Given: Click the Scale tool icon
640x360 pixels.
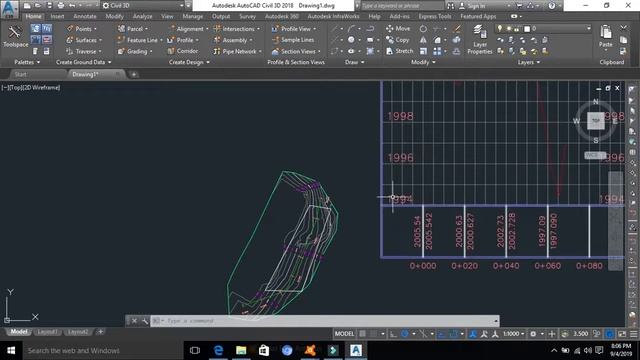Looking at the screenshot, I should (423, 51).
